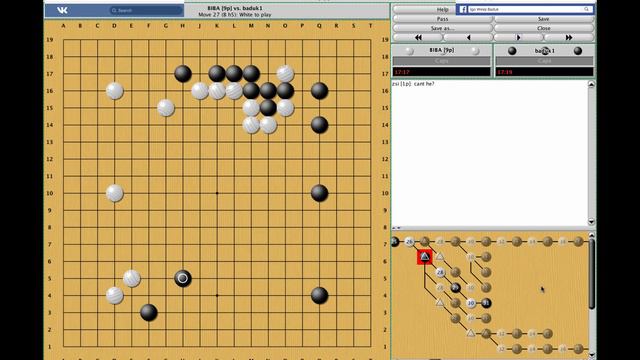640x360 pixels.
Task: Click the Pass button
Action: click(x=442, y=19)
